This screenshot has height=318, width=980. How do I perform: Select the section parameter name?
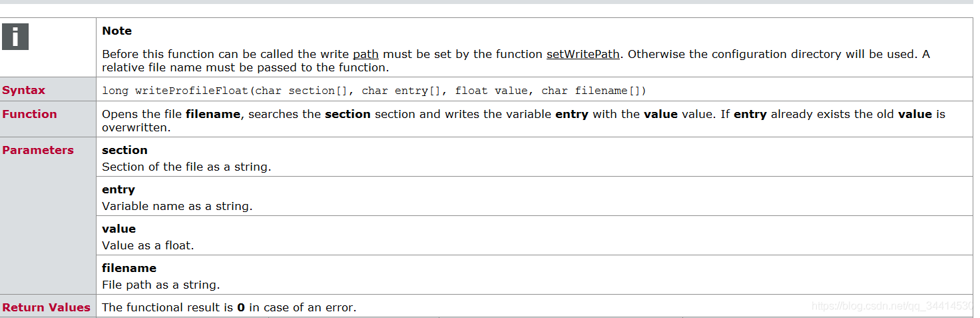(124, 150)
